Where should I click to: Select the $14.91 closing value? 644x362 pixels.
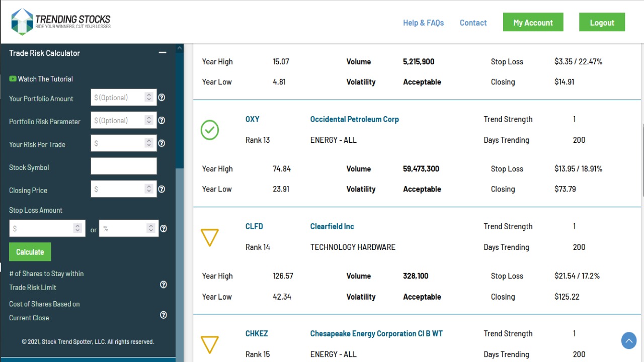[x=565, y=82]
